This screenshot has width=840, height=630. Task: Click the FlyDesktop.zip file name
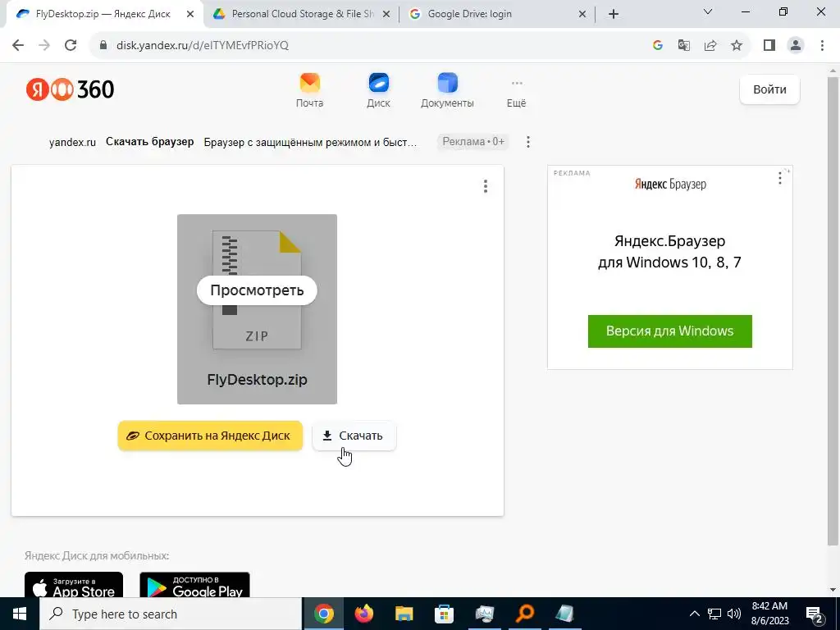257,380
